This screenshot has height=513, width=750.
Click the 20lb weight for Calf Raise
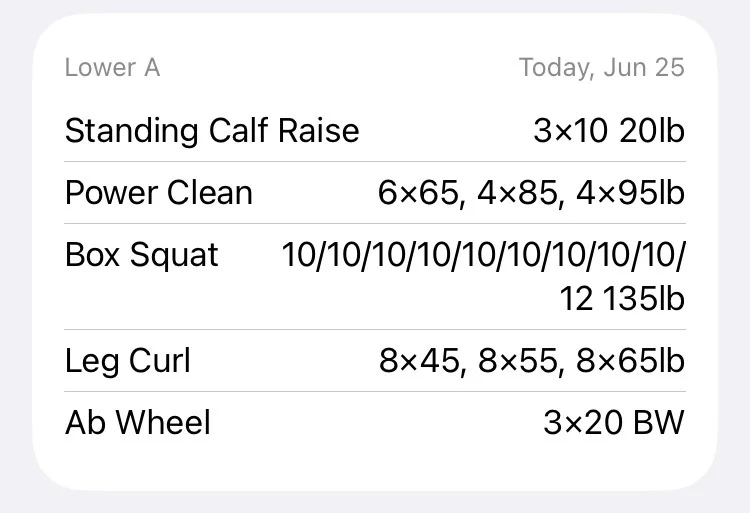click(x=652, y=131)
